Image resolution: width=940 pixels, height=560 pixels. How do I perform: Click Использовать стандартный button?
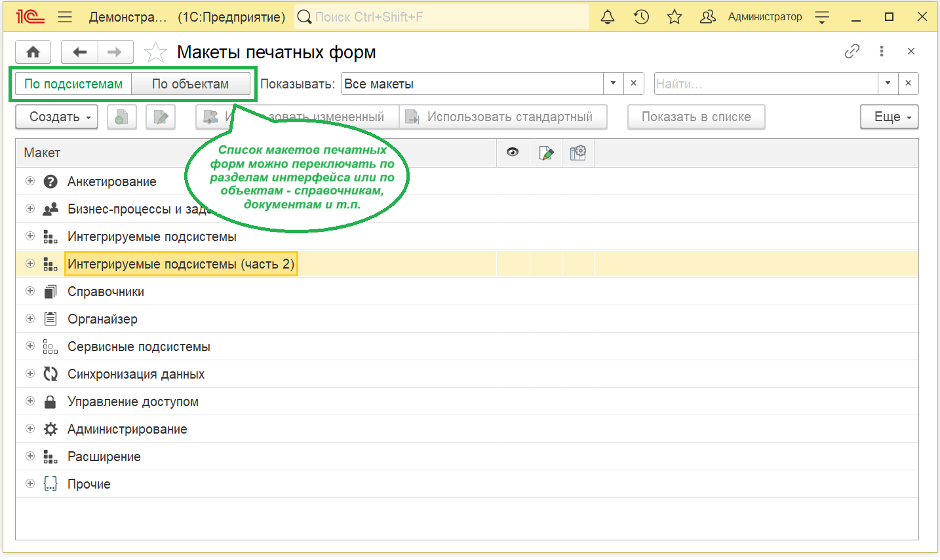click(503, 117)
